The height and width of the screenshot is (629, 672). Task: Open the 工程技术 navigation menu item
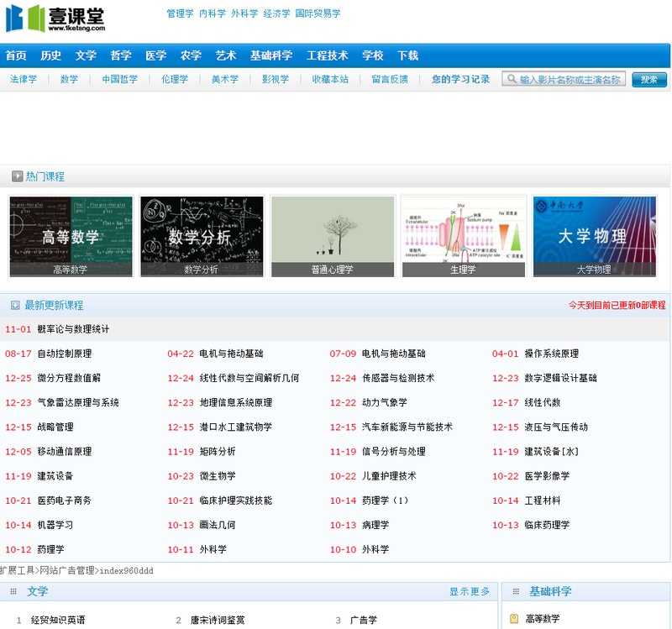click(328, 55)
